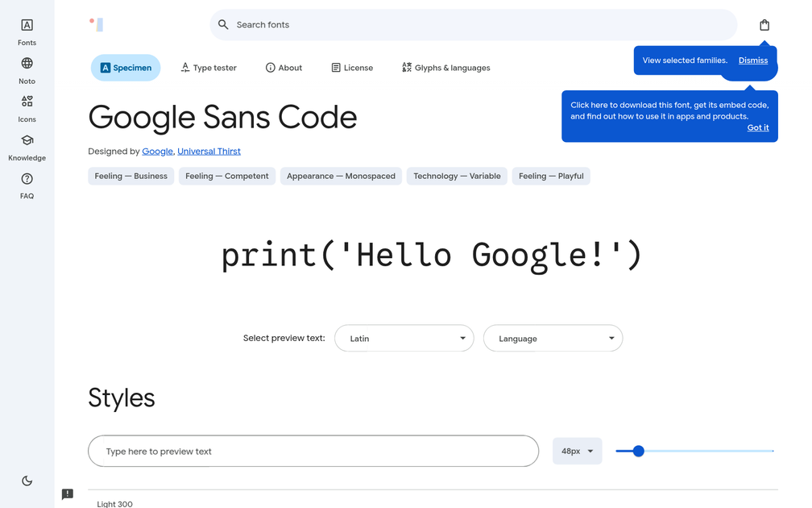Open the selected families bag icon

(x=764, y=24)
